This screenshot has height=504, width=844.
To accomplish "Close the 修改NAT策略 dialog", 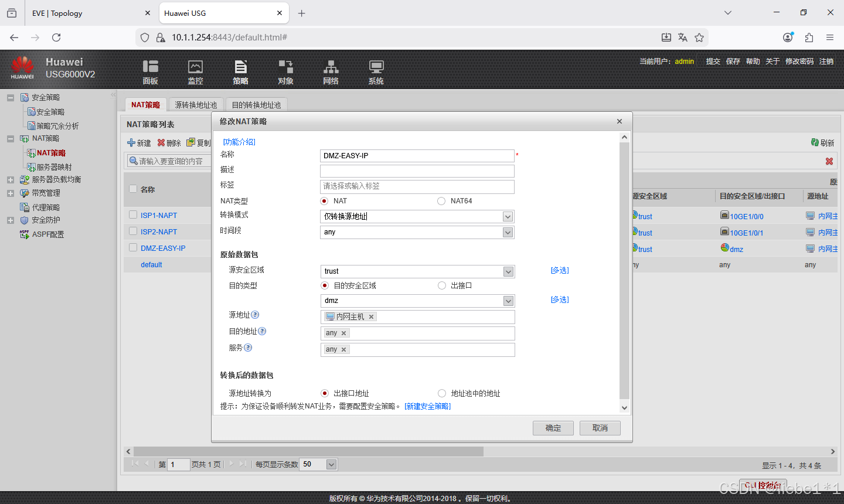I will pos(620,121).
